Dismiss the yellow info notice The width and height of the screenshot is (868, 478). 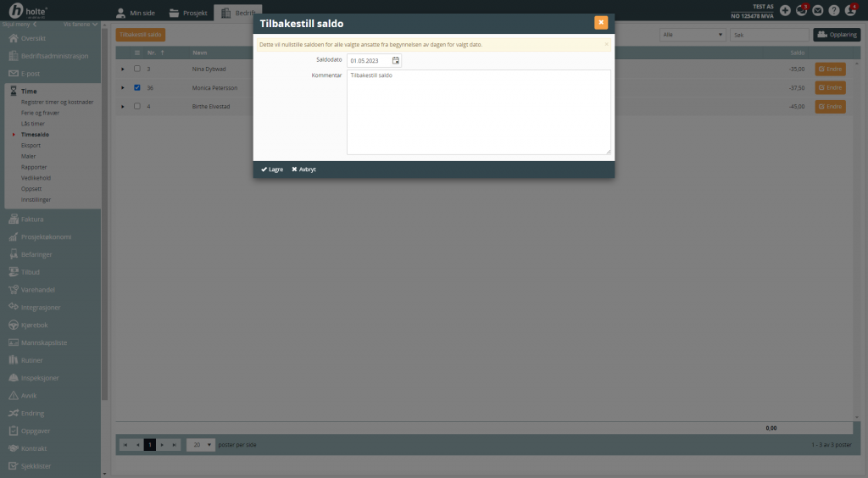click(x=606, y=44)
